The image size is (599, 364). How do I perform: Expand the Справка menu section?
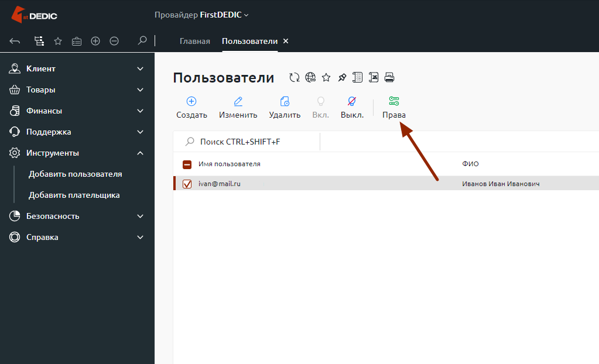click(76, 237)
